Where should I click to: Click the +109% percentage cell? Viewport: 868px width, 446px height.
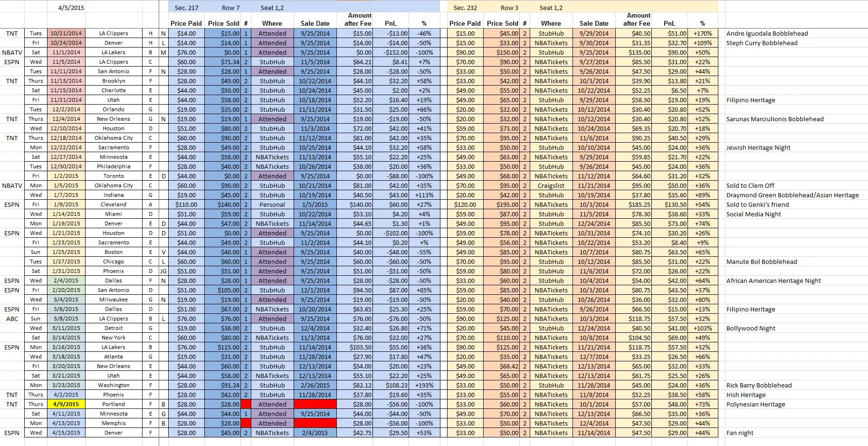click(703, 43)
